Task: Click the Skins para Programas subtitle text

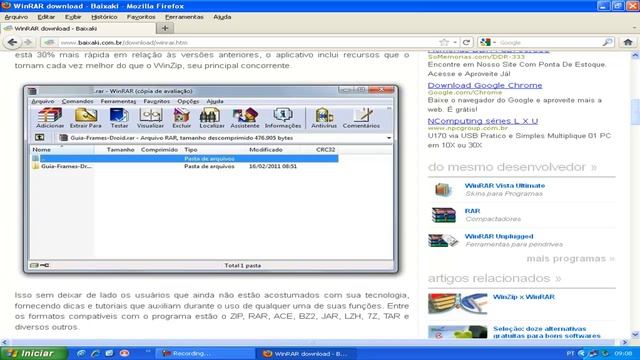Action: (x=504, y=193)
